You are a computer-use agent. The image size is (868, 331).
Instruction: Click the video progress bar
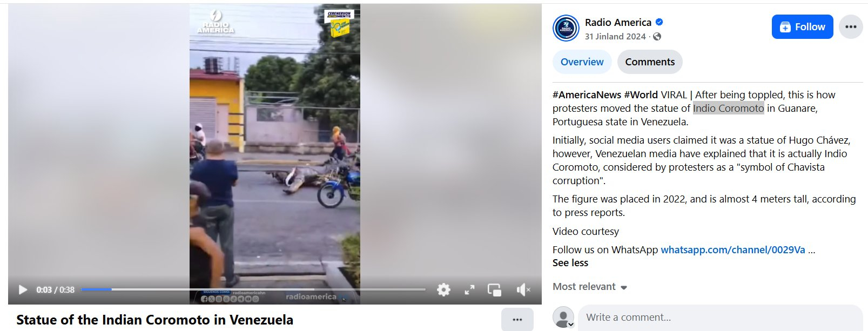pos(253,289)
